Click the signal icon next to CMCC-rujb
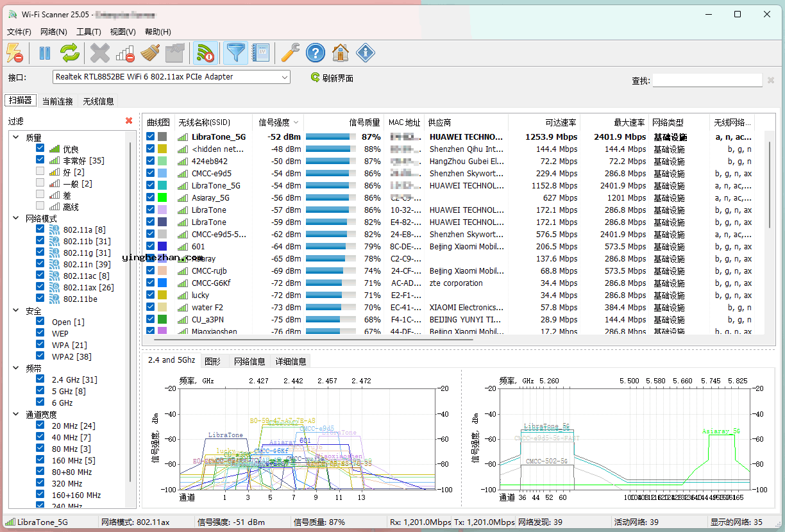 [x=183, y=270]
